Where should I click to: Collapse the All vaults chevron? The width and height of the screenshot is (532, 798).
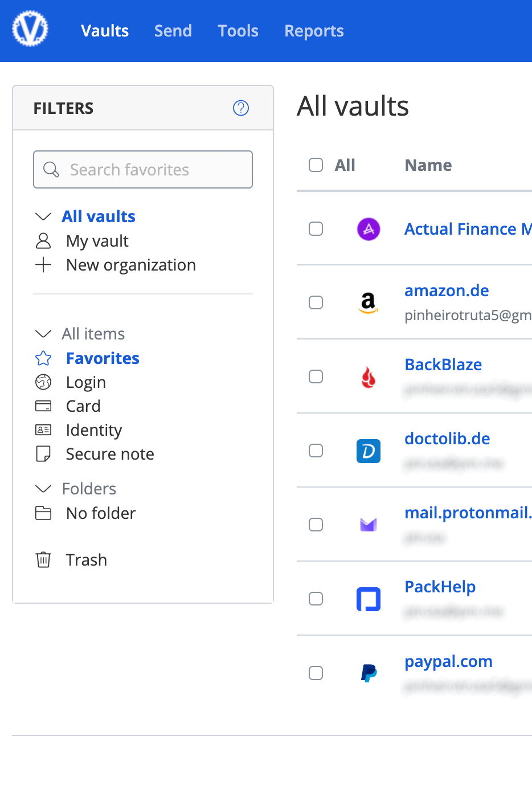43,216
